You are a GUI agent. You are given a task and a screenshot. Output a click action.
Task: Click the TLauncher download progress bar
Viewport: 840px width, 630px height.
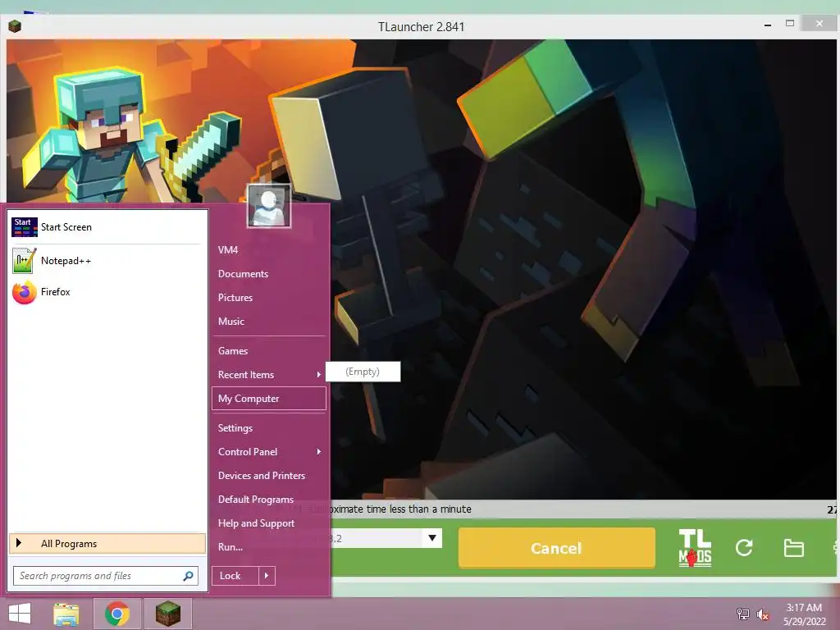583,509
